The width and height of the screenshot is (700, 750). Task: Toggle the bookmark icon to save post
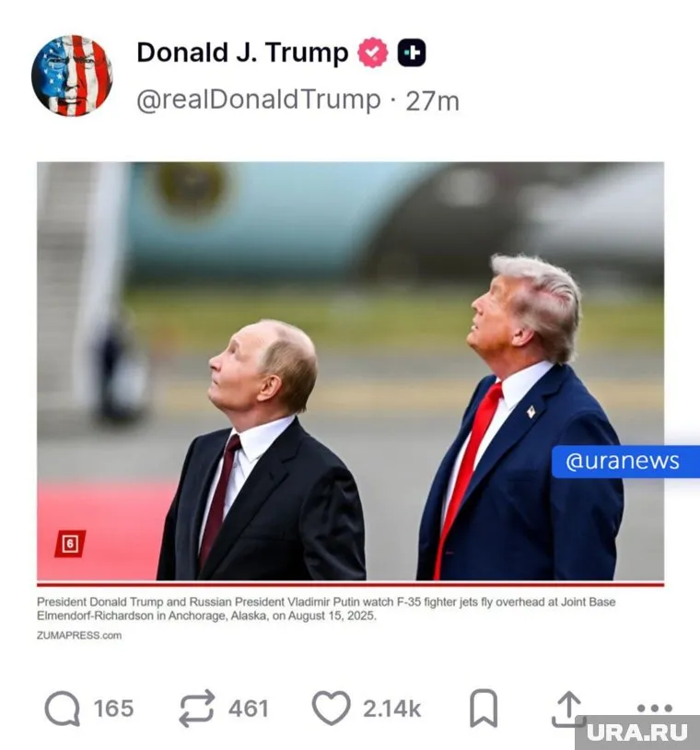tap(484, 709)
